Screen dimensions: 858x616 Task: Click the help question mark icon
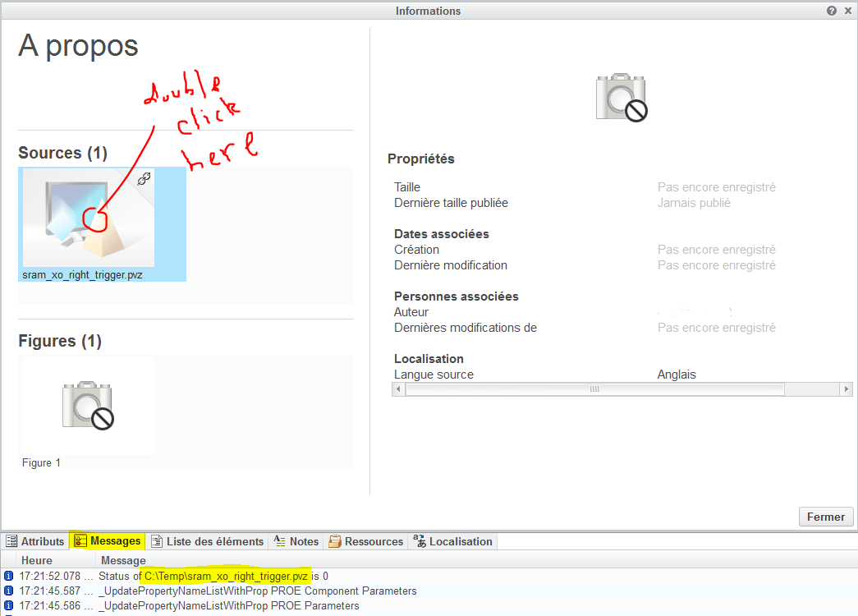[x=831, y=11]
